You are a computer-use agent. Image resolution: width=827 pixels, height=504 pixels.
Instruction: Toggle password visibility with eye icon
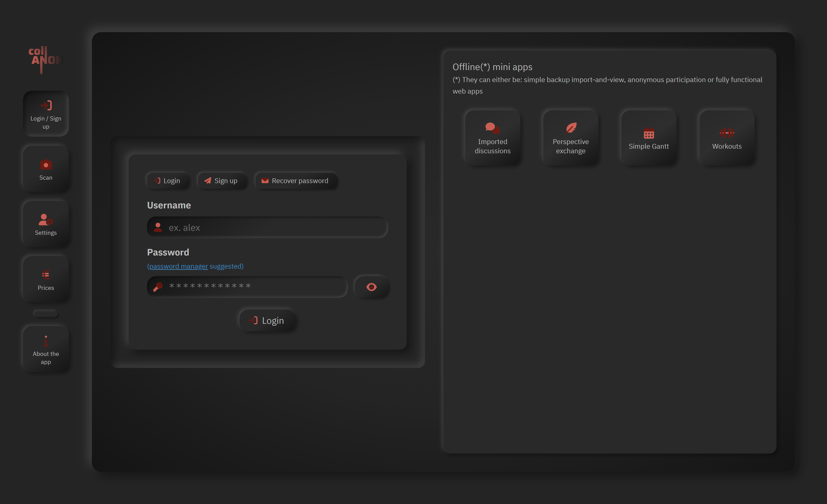[x=371, y=287]
